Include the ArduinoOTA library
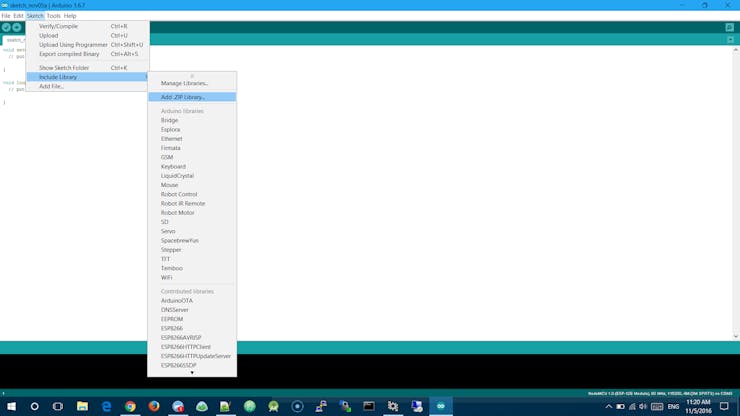Image resolution: width=740 pixels, height=416 pixels. click(x=192, y=301)
